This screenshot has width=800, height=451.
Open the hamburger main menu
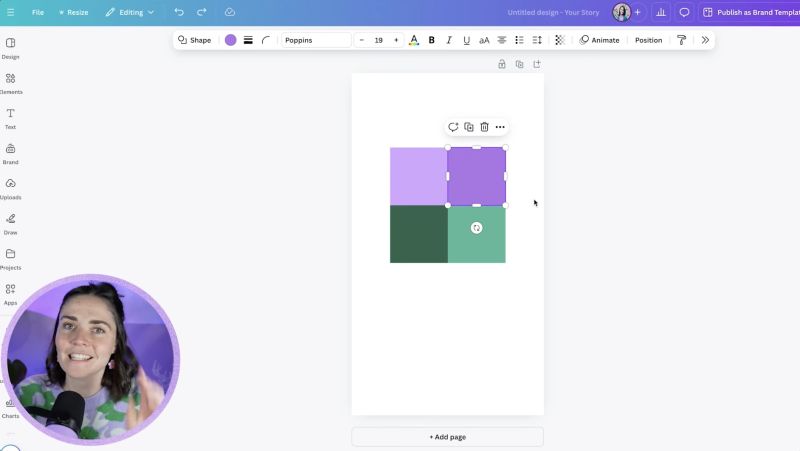tap(10, 12)
